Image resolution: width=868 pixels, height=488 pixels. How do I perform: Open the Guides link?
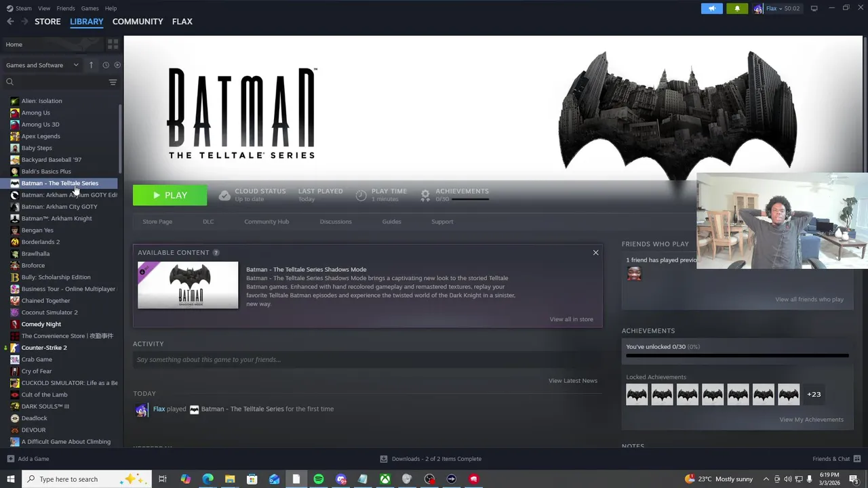(391, 222)
